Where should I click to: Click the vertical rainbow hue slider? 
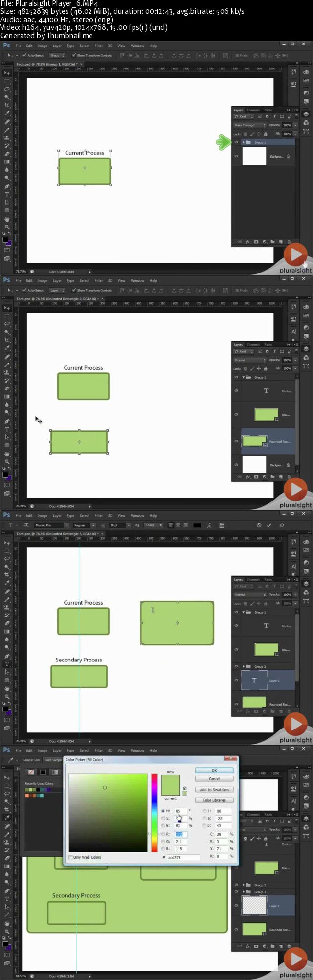(155, 812)
